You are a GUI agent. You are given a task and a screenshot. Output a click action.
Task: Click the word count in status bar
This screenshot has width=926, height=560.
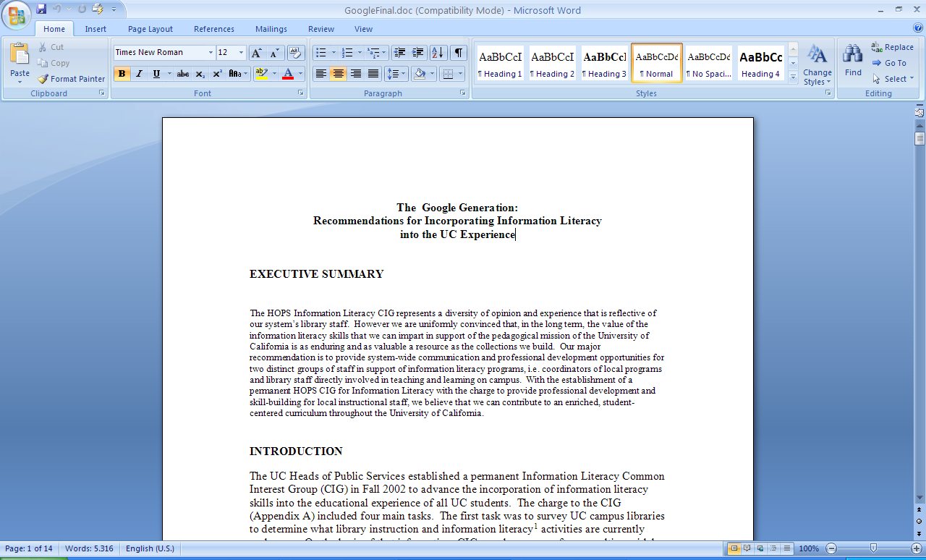89,548
